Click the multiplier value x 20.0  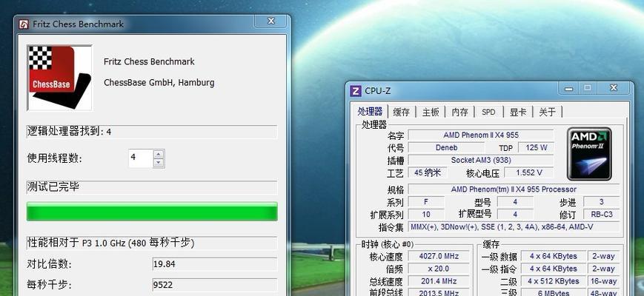click(x=438, y=269)
